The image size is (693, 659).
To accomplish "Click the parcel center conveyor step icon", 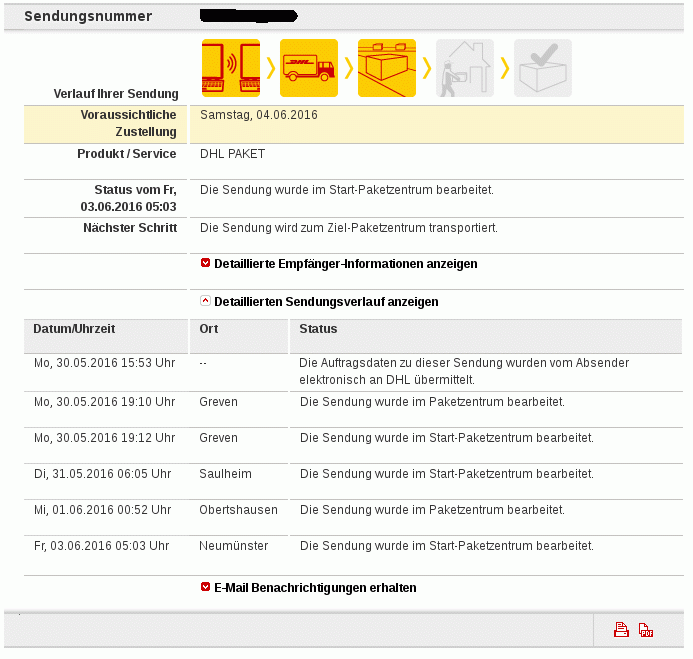I will pos(387,68).
